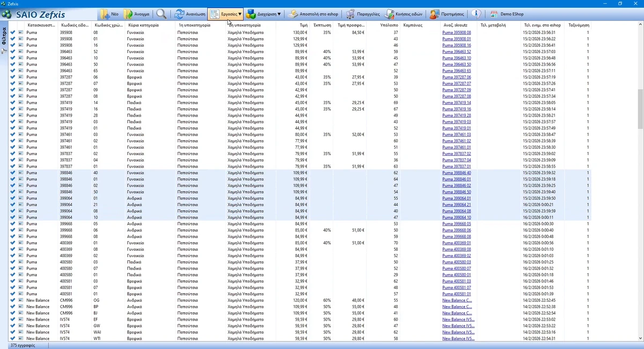Image resolution: width=644 pixels, height=349 pixels.
Task: Refresh the list with the Ανανέωση icon
Action: 180,14
